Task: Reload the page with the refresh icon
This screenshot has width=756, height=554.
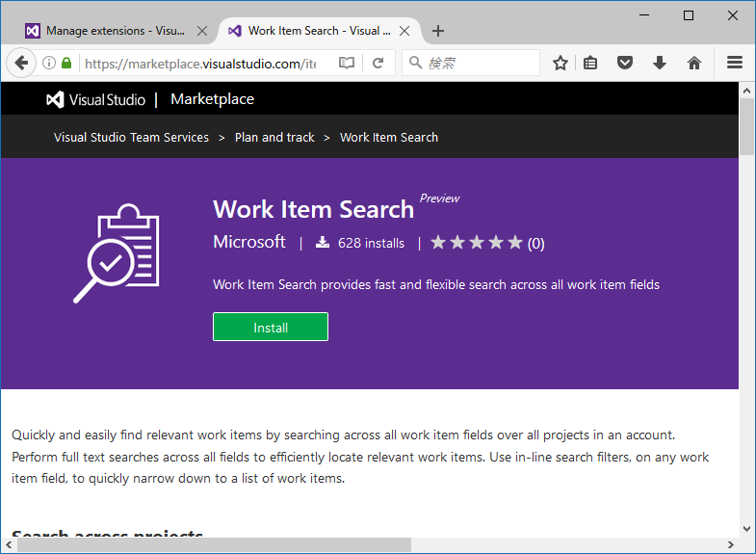Action: pos(378,63)
